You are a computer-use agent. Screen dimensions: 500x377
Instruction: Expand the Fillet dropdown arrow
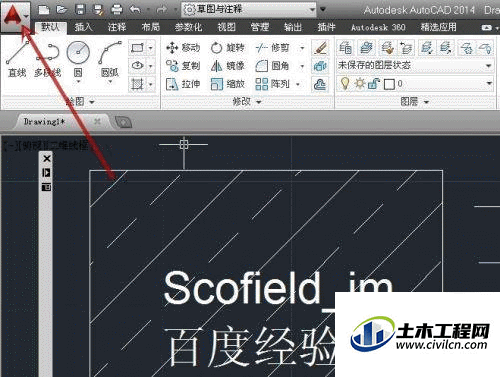(x=302, y=66)
